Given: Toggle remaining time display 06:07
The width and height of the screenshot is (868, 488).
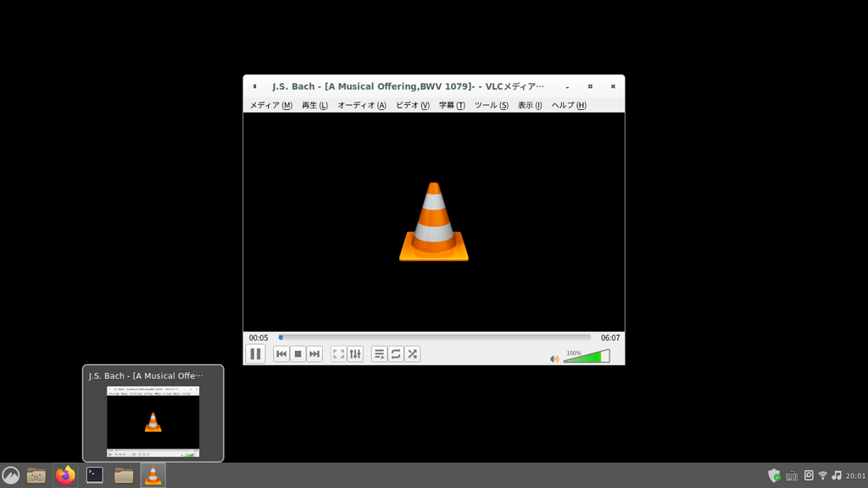Looking at the screenshot, I should 610,337.
